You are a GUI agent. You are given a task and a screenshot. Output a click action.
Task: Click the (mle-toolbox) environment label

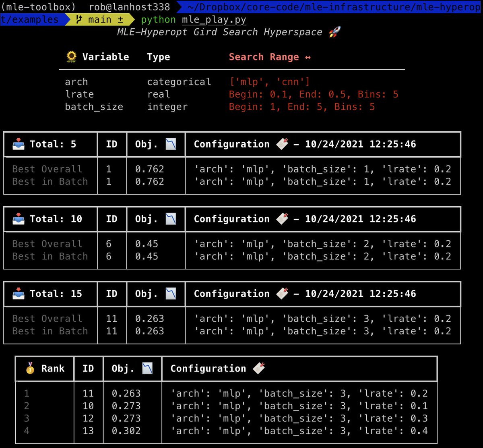pyautogui.click(x=38, y=7)
